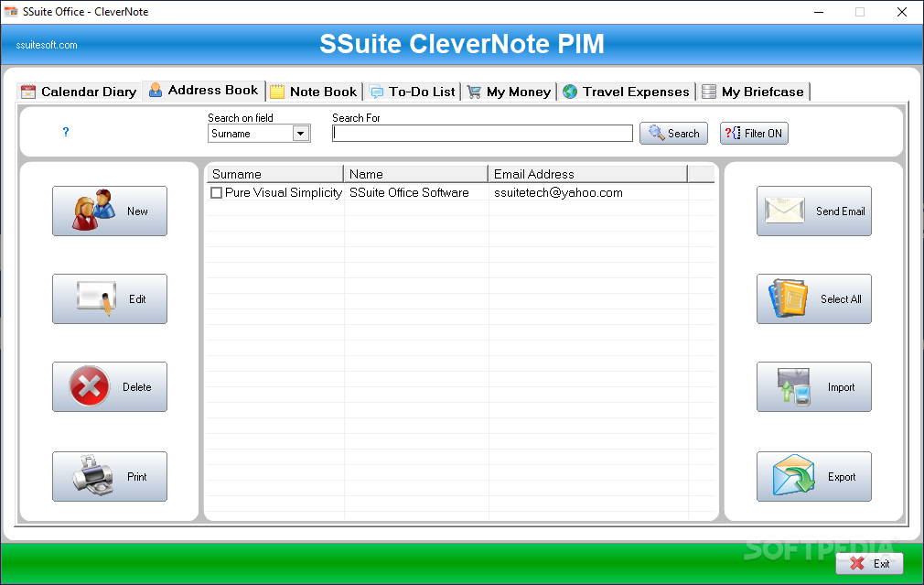Click the Export envelope arrow icon

(794, 475)
